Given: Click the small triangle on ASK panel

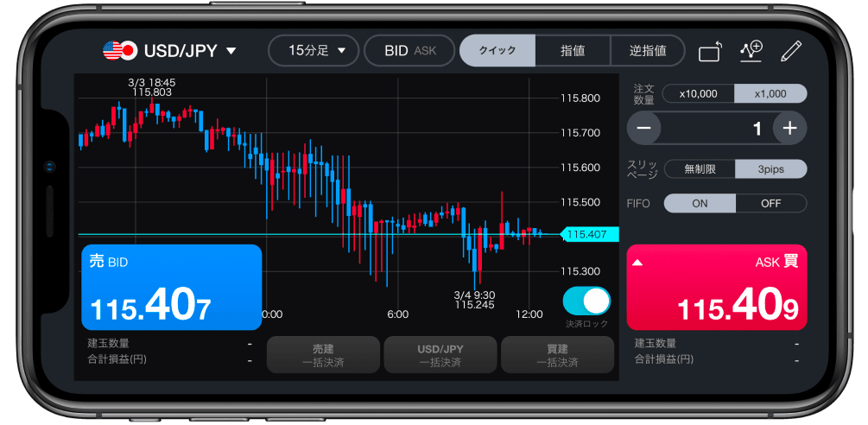Looking at the screenshot, I should 638,263.
